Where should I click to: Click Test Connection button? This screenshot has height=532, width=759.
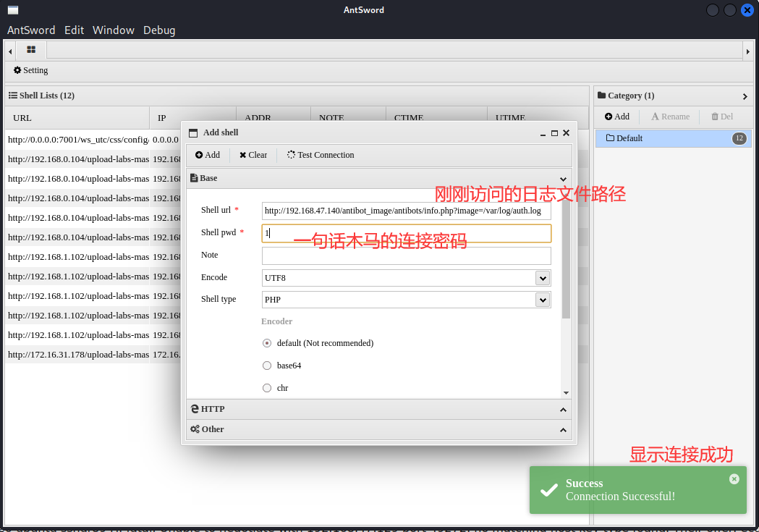tap(321, 155)
